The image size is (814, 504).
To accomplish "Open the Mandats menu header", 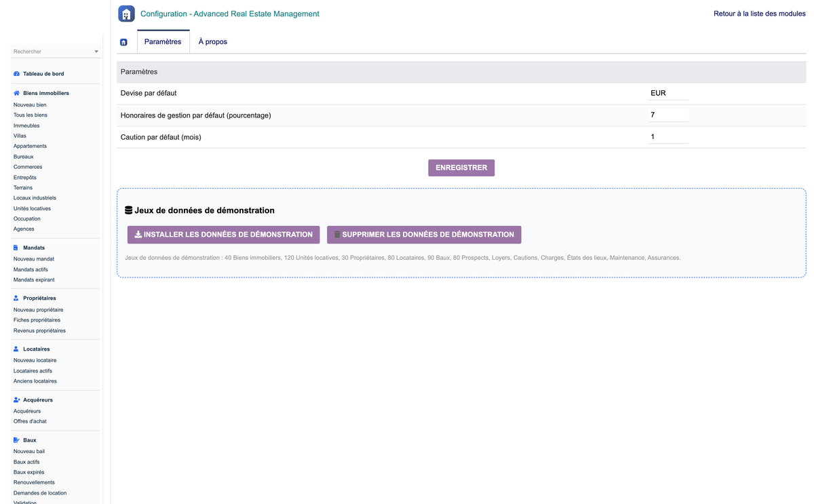I will 34,248.
